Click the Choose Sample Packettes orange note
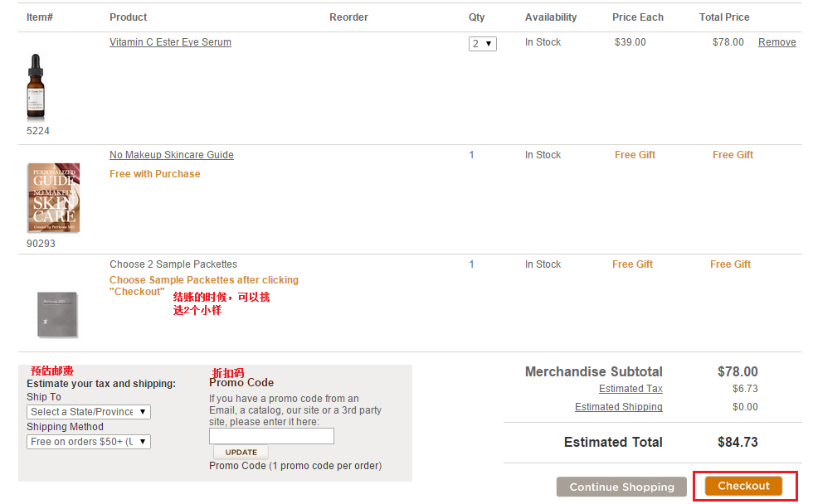813x504 pixels. coord(204,285)
